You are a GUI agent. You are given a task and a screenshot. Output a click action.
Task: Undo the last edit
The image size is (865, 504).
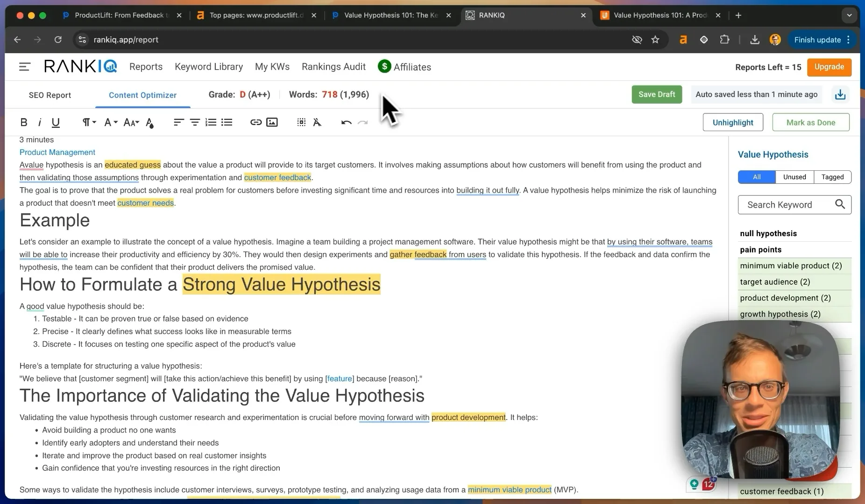click(346, 122)
